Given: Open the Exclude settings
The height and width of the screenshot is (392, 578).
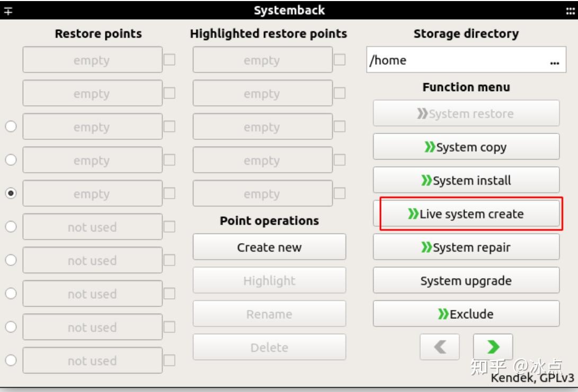Looking at the screenshot, I should pos(466,314).
